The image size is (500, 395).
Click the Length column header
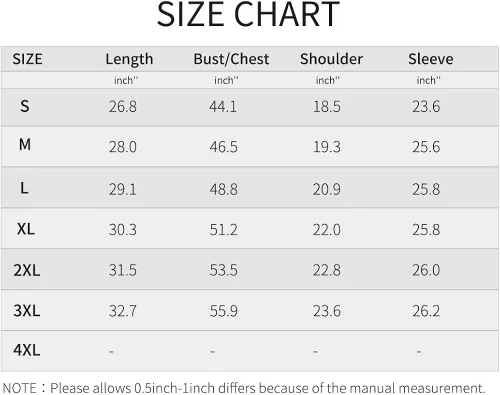click(129, 60)
